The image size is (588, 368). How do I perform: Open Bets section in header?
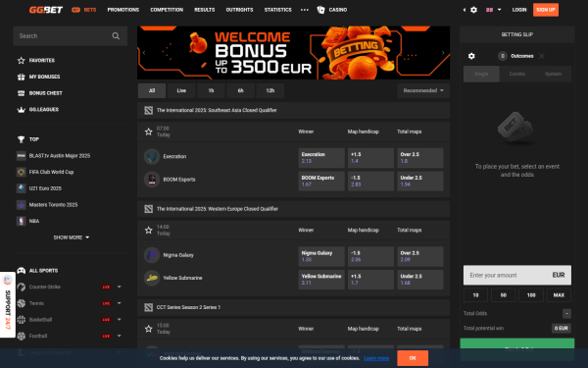84,10
